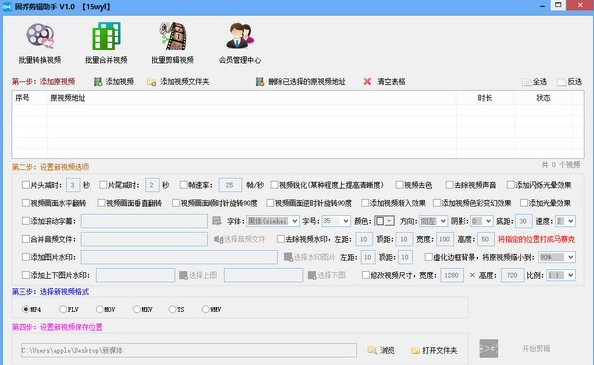Open the 方向 direction dropdown
Viewport: 594px width, 365px height.
pos(434,221)
